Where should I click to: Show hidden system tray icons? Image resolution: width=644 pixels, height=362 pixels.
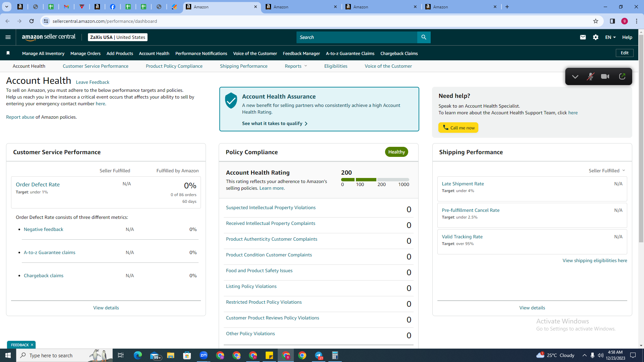click(x=584, y=355)
